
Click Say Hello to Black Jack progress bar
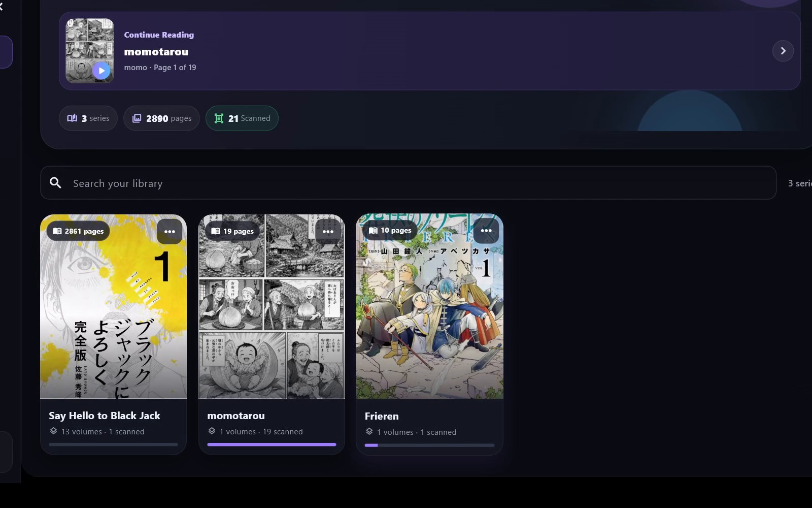(x=113, y=444)
